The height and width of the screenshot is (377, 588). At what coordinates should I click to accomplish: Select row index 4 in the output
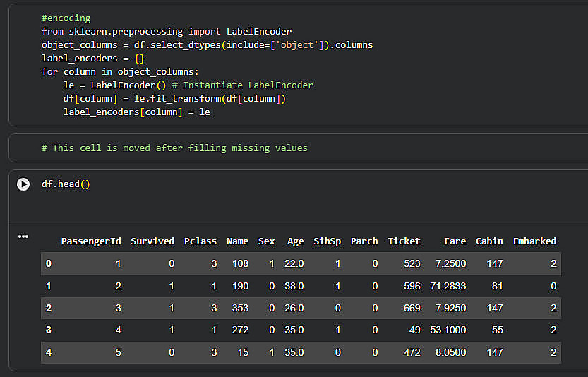49,352
